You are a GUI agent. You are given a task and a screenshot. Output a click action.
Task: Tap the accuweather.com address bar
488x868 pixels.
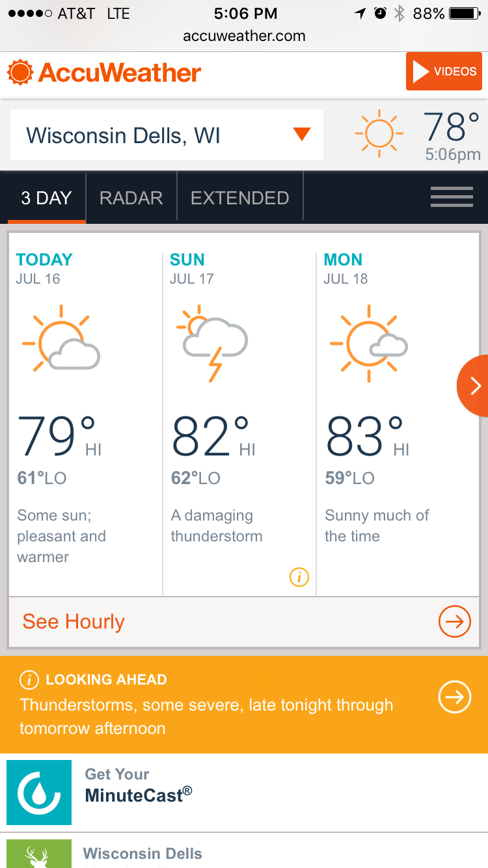click(244, 36)
